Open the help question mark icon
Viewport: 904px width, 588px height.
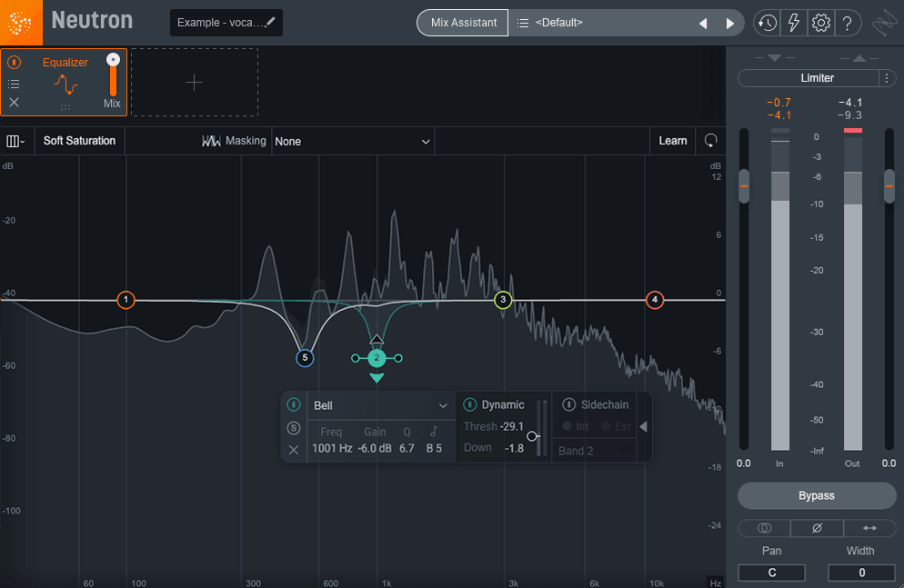point(848,23)
